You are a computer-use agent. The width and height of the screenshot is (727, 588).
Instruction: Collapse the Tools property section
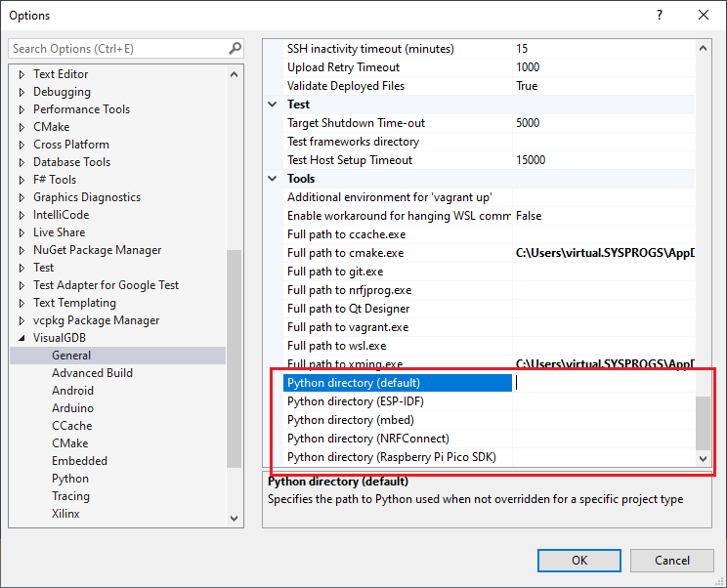[274, 179]
